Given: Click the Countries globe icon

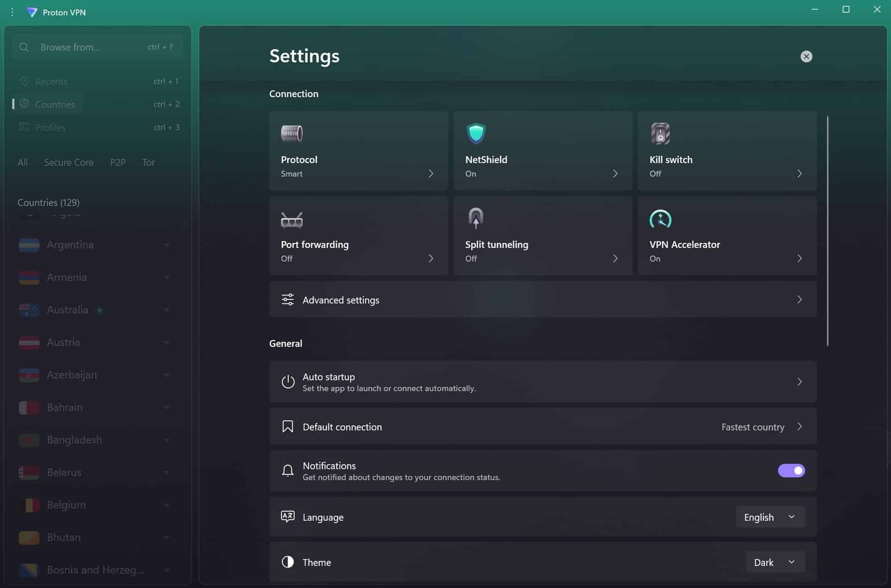Looking at the screenshot, I should point(24,104).
